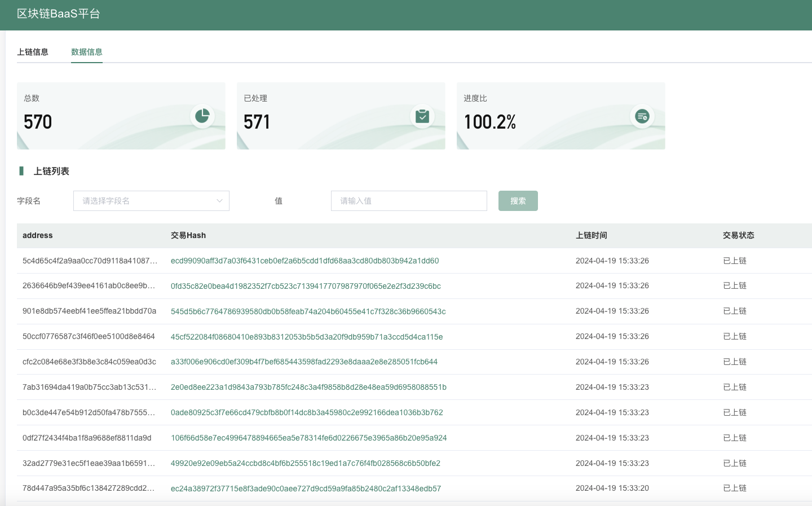Viewport: 812px width, 506px height.
Task: Click timestamp in row with hash 2e0ed8ee223a…
Action: (612, 387)
